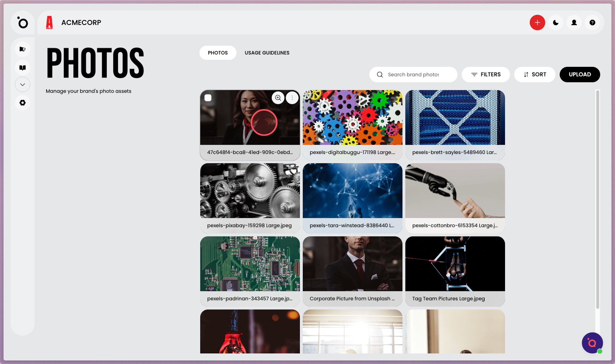615x364 pixels.
Task: Open the settings gear in sidebar
Action: tap(23, 103)
